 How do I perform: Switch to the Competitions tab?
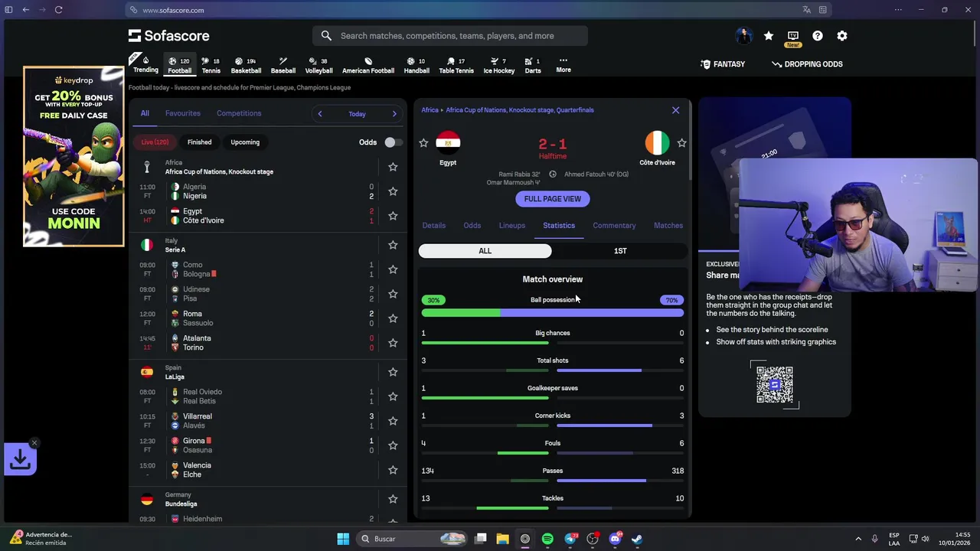coord(239,113)
